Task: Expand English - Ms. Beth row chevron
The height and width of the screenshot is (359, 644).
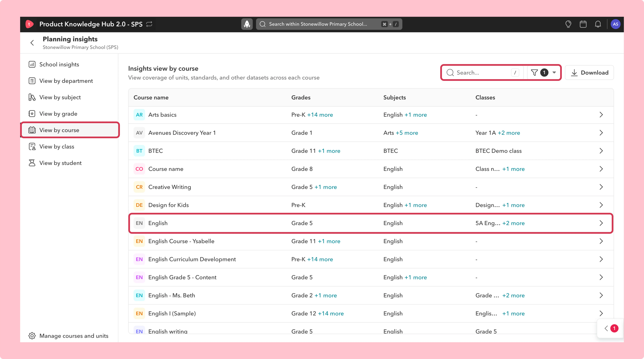Action: [601, 295]
